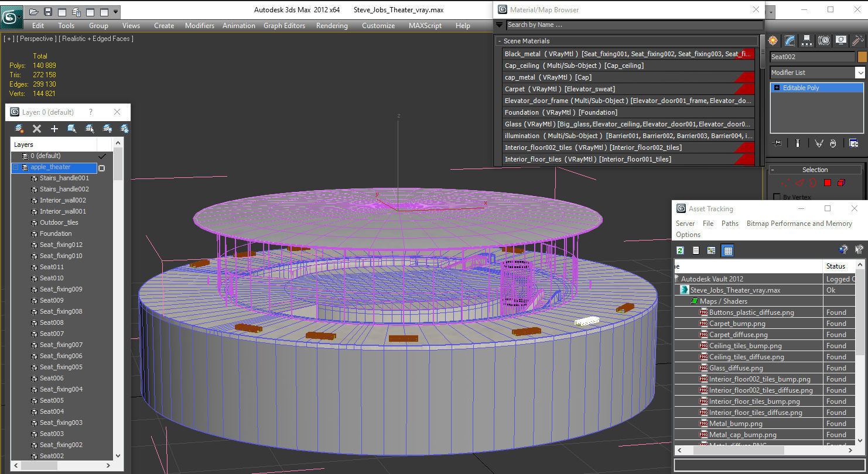868x474 pixels.
Task: Select Vertex sub-object level icon
Action: [x=787, y=183]
